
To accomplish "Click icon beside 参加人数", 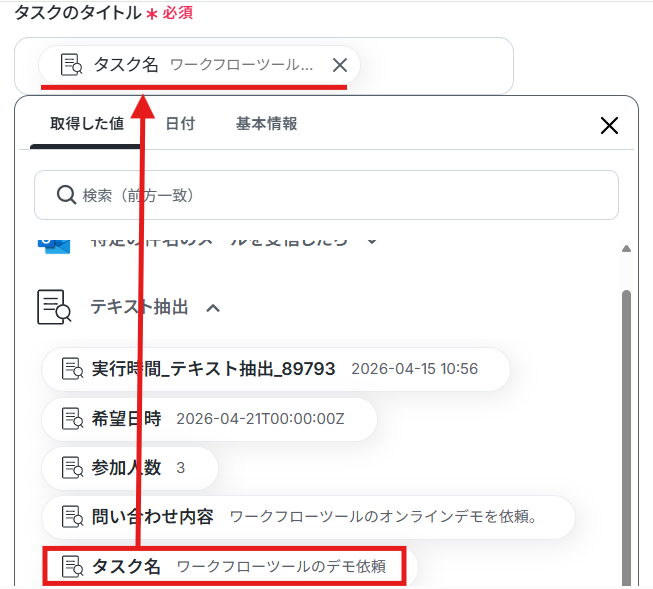I will click(x=72, y=468).
